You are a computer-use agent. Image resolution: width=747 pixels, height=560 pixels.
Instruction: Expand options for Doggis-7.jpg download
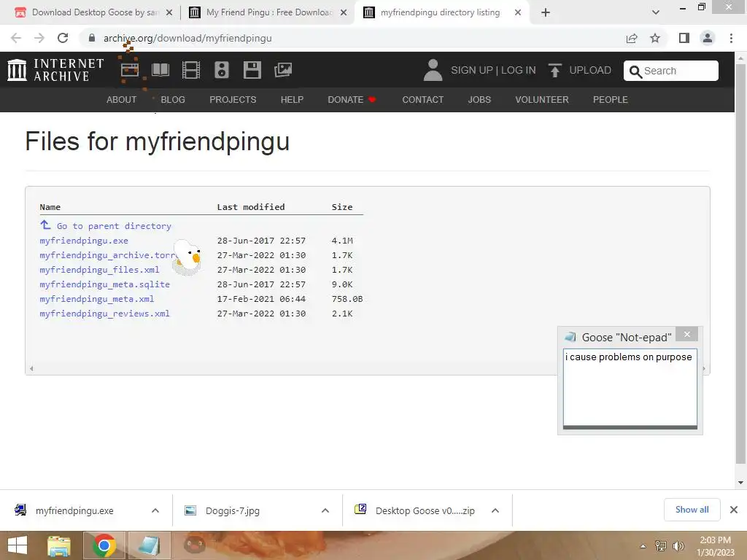point(325,510)
